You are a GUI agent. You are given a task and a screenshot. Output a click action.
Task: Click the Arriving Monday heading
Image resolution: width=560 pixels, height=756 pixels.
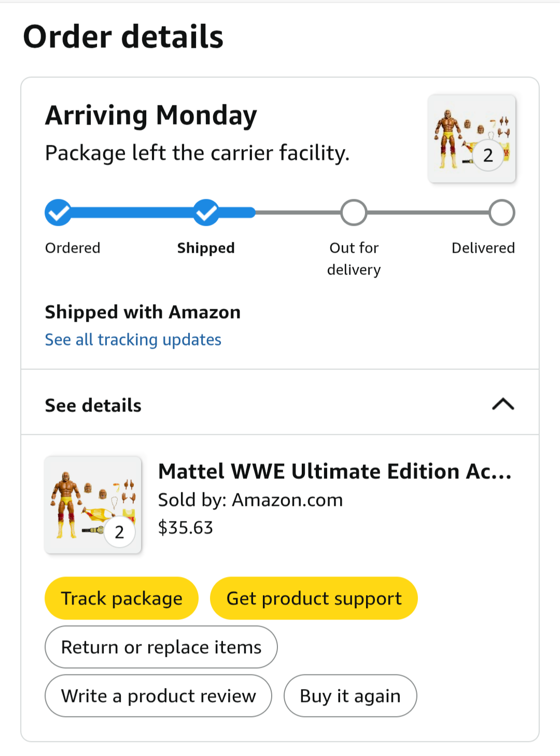[151, 116]
